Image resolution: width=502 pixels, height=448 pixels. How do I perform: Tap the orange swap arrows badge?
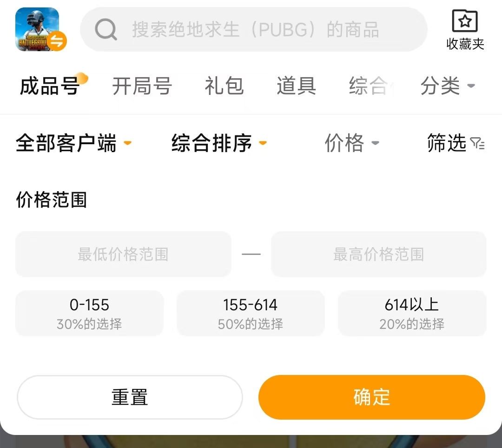pyautogui.click(x=58, y=41)
